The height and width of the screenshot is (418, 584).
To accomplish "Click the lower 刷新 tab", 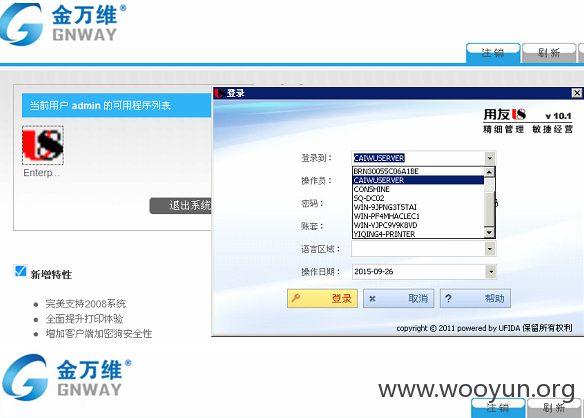I will pyautogui.click(x=554, y=408).
